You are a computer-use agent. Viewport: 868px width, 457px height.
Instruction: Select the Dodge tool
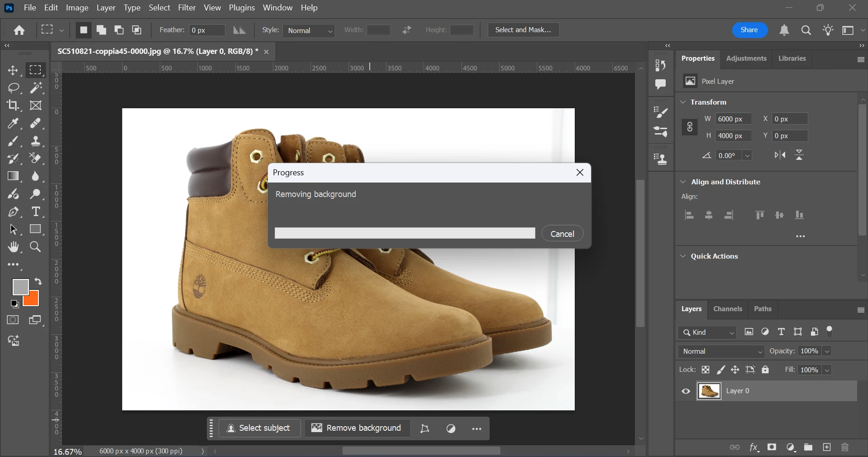(x=36, y=194)
